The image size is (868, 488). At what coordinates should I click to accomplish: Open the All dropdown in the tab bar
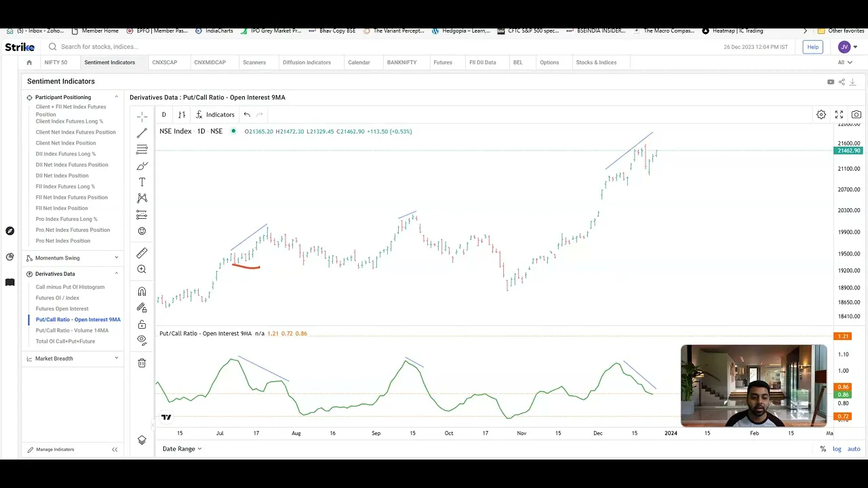844,62
